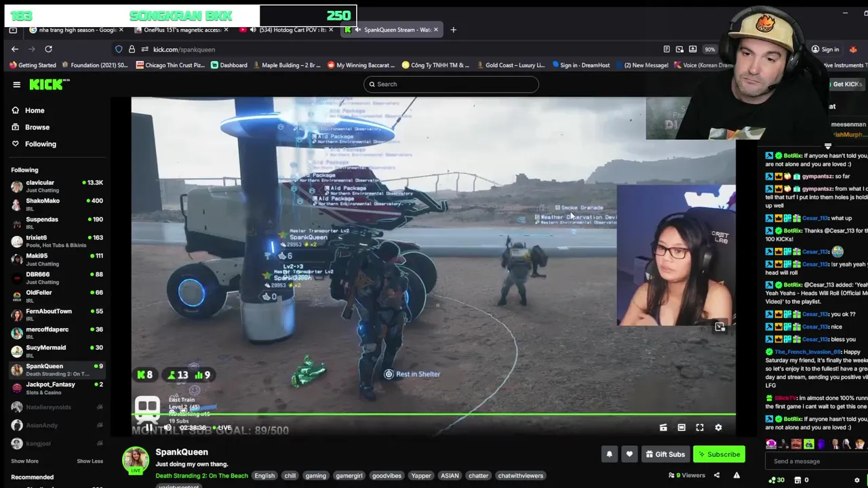Switch to Hotdog Cart POV tab
This screenshot has width=868, height=488.
tap(285, 30)
